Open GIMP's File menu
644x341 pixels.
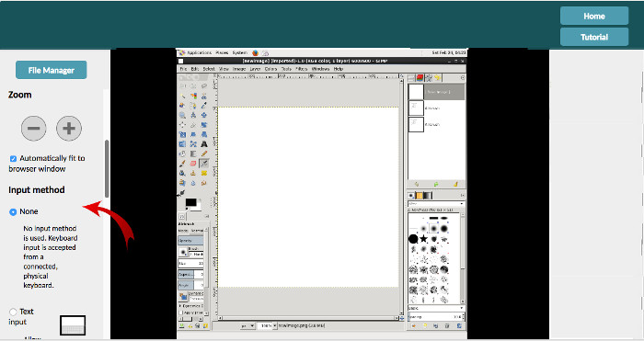coord(183,69)
